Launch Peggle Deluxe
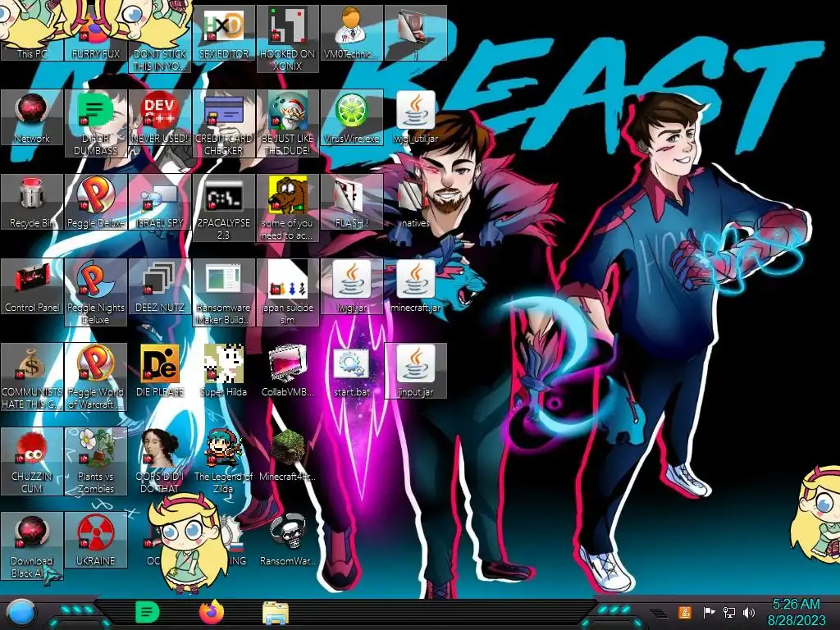 click(x=96, y=202)
